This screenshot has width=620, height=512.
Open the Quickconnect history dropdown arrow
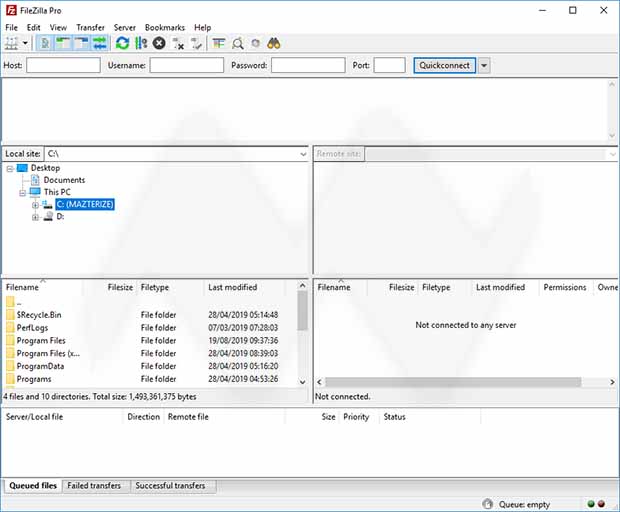[x=484, y=66]
